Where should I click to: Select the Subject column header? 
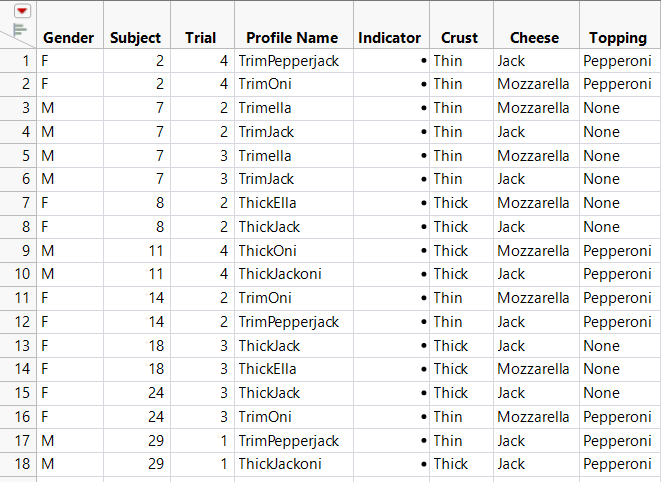point(135,38)
